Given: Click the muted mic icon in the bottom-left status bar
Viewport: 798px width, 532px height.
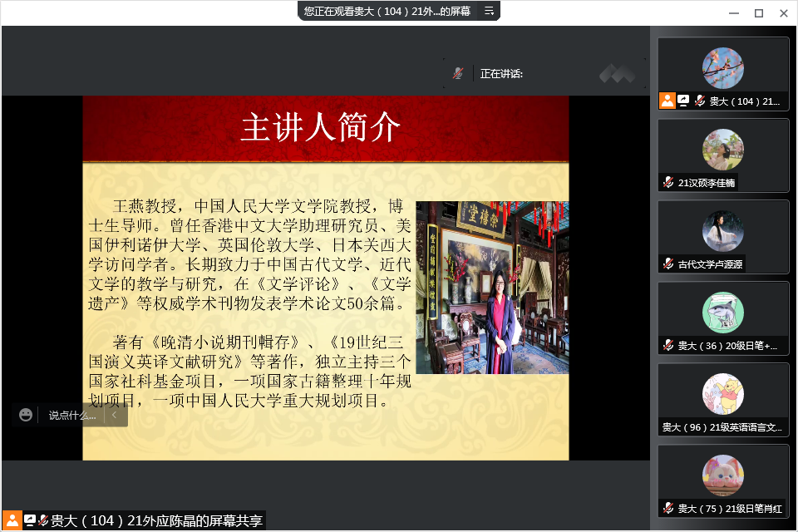Looking at the screenshot, I should click(43, 520).
